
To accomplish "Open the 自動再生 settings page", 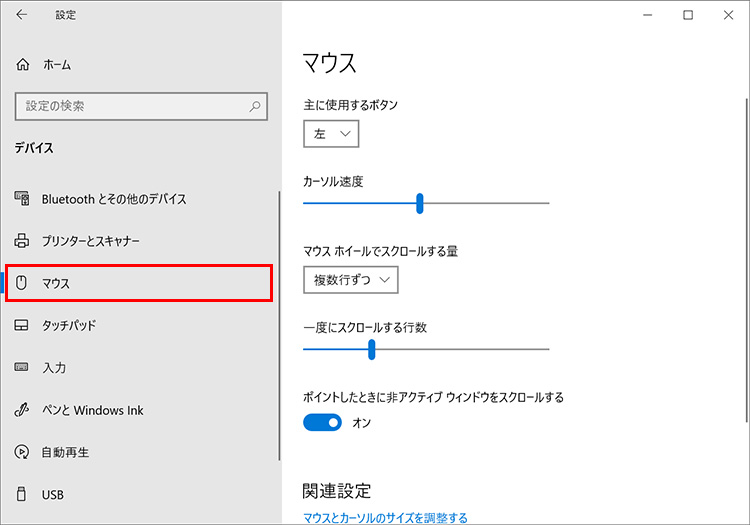I will click(x=65, y=452).
